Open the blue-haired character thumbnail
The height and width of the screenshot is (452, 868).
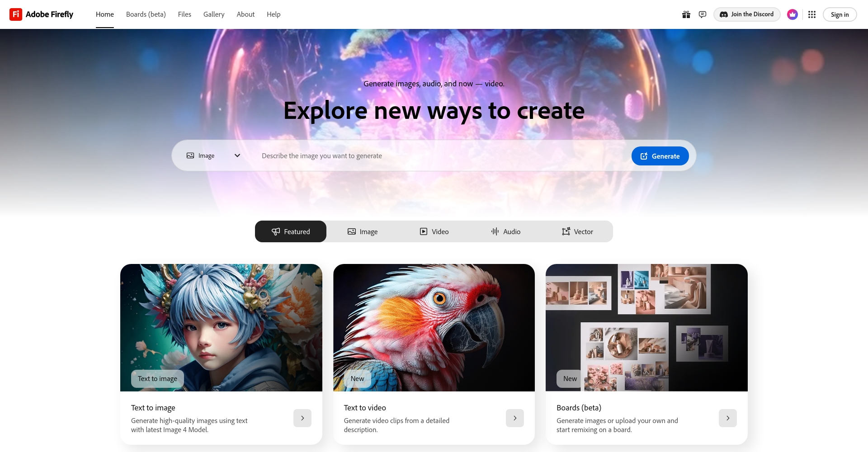[x=221, y=328]
